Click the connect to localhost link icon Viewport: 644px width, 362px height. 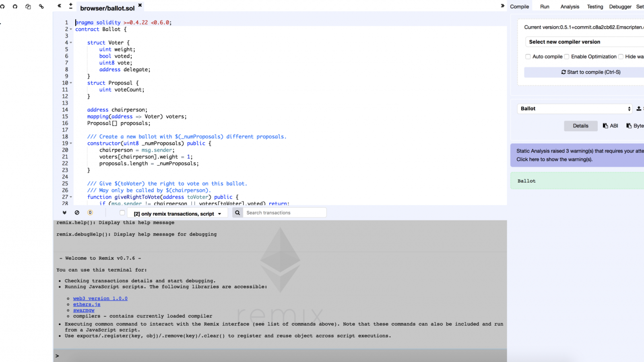[41, 6]
